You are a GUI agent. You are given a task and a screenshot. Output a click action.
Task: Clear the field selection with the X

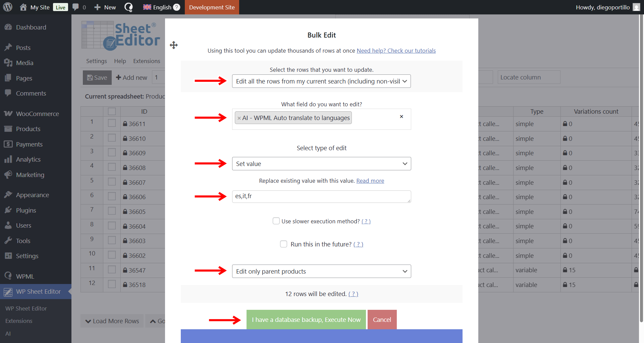tap(401, 117)
